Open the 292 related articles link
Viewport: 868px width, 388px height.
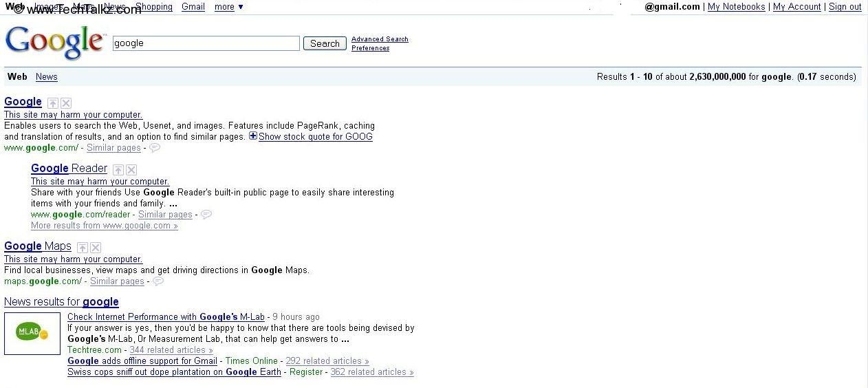[x=327, y=361]
